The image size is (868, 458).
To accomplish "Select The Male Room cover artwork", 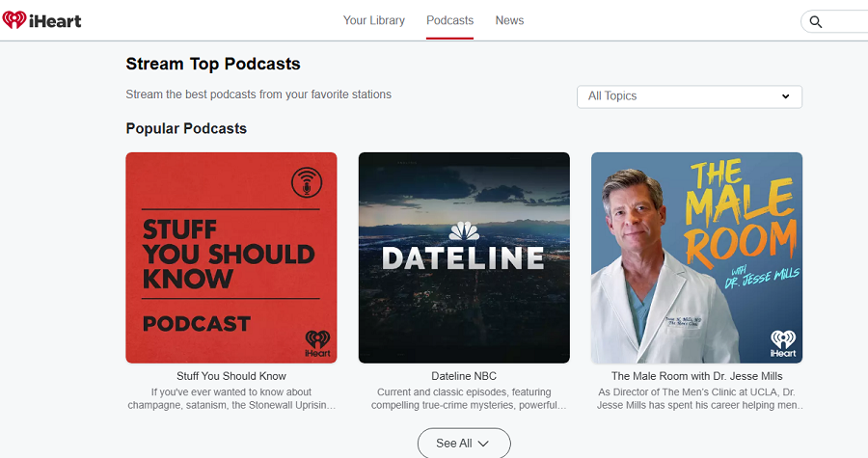I will [697, 257].
